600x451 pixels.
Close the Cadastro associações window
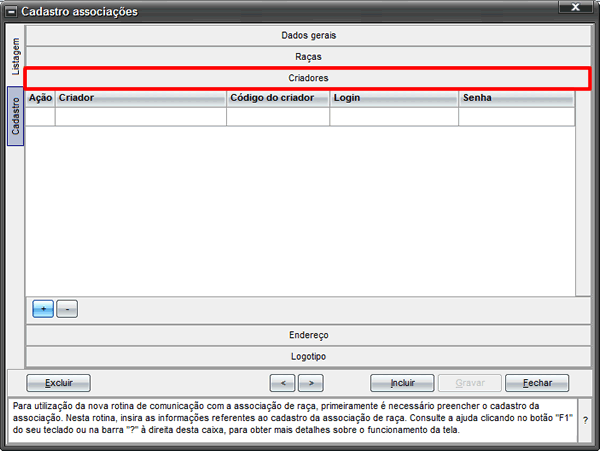pyautogui.click(x=575, y=7)
